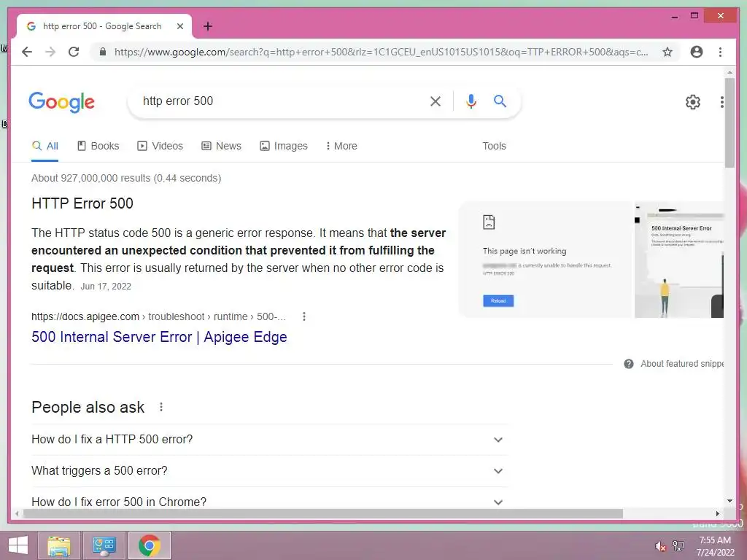Screen dimensions: 747x560
Task: Maximize the Chrome window
Action: pyautogui.click(x=694, y=16)
